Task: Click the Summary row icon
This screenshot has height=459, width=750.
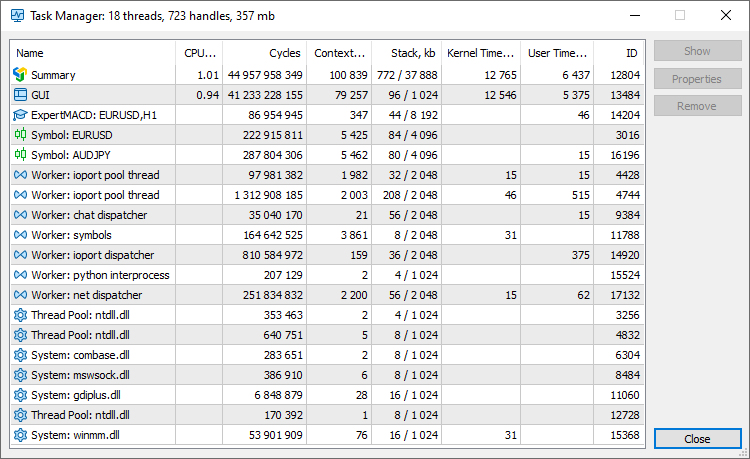Action: (20, 75)
